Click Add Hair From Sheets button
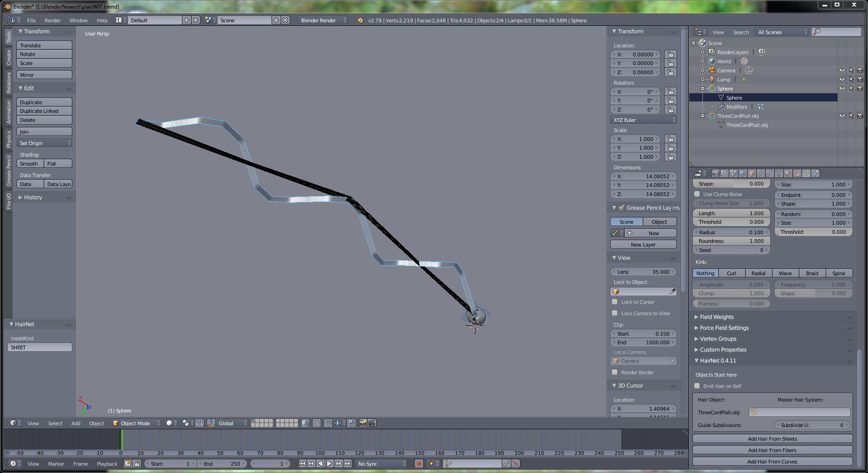The image size is (868, 473). click(x=772, y=439)
